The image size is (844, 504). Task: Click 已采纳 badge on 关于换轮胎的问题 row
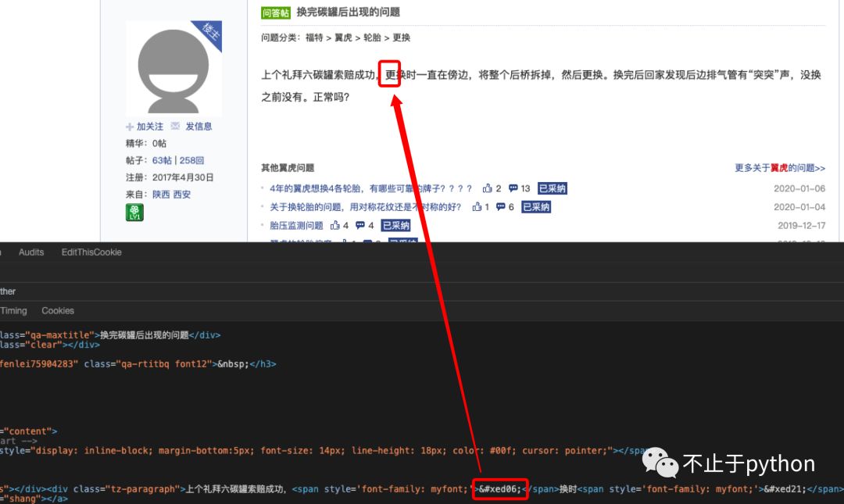point(536,207)
